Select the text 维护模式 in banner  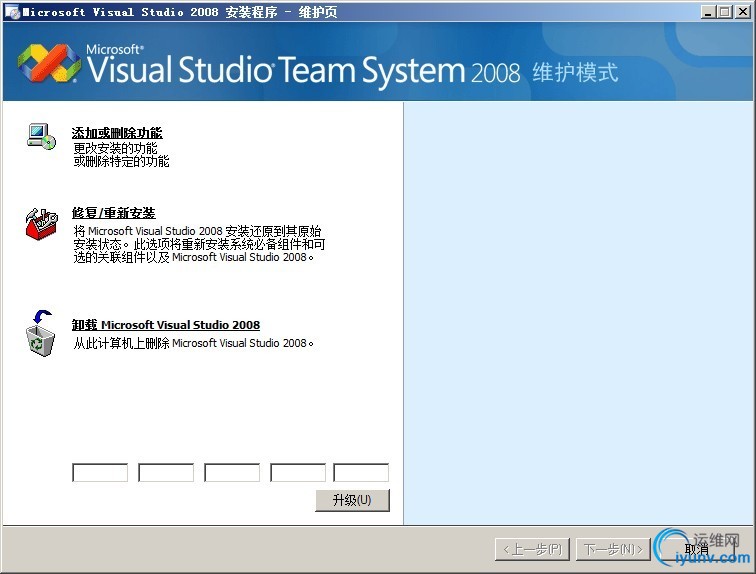(575, 73)
